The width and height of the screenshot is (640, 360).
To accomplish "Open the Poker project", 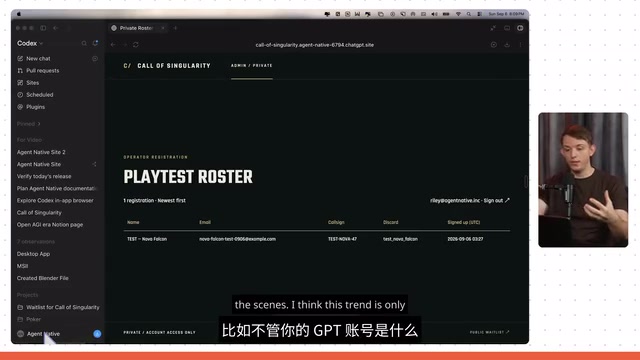I will (29, 320).
